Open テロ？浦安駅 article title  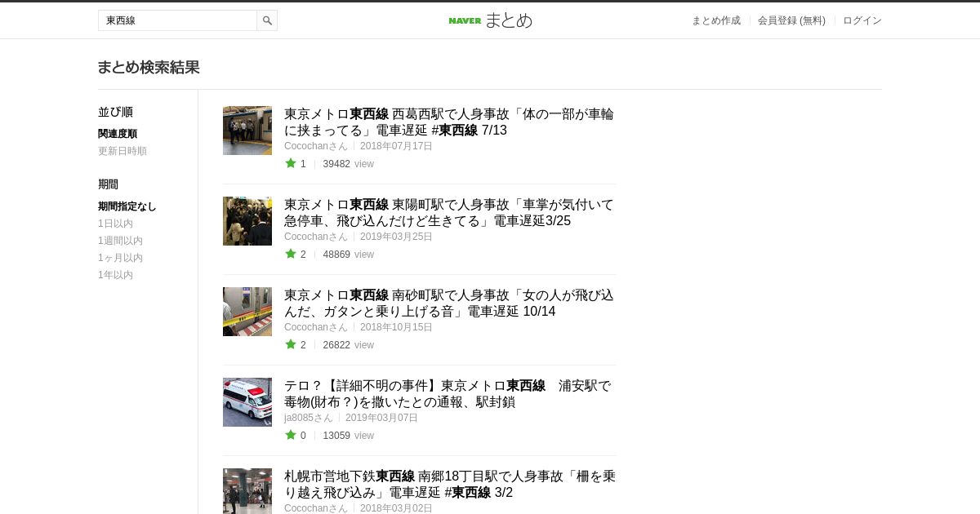point(448,394)
